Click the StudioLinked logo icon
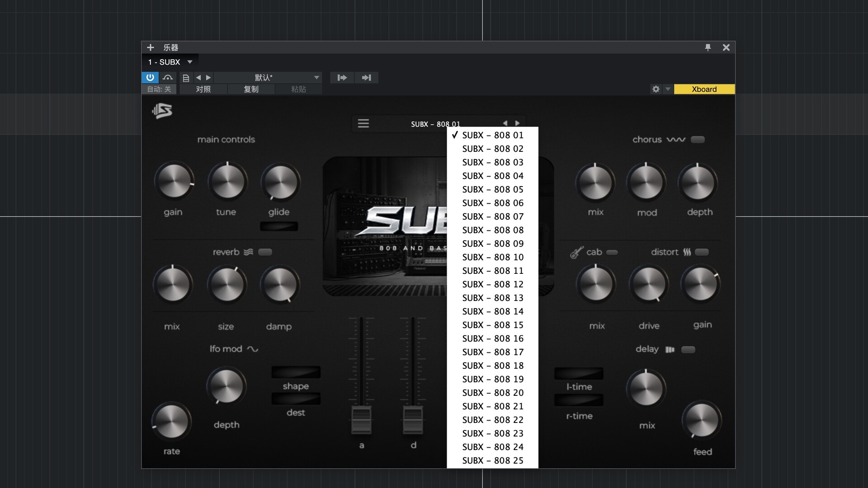 pos(162,111)
